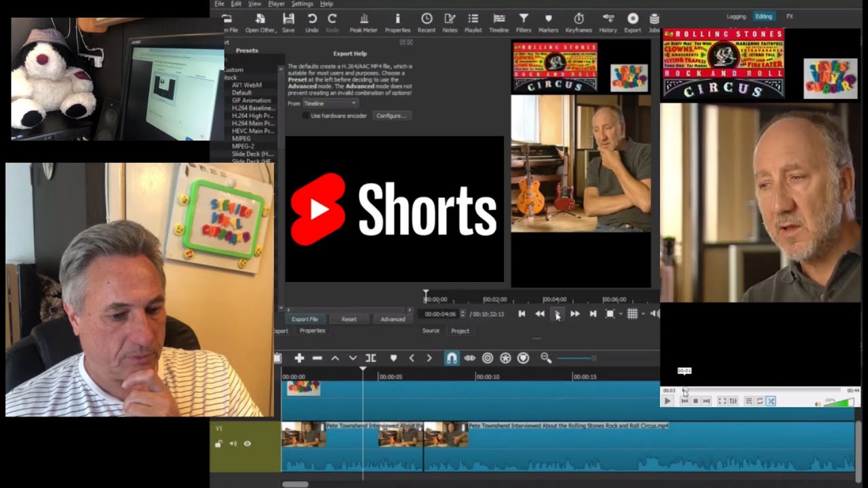Open the History panel

pos(608,22)
